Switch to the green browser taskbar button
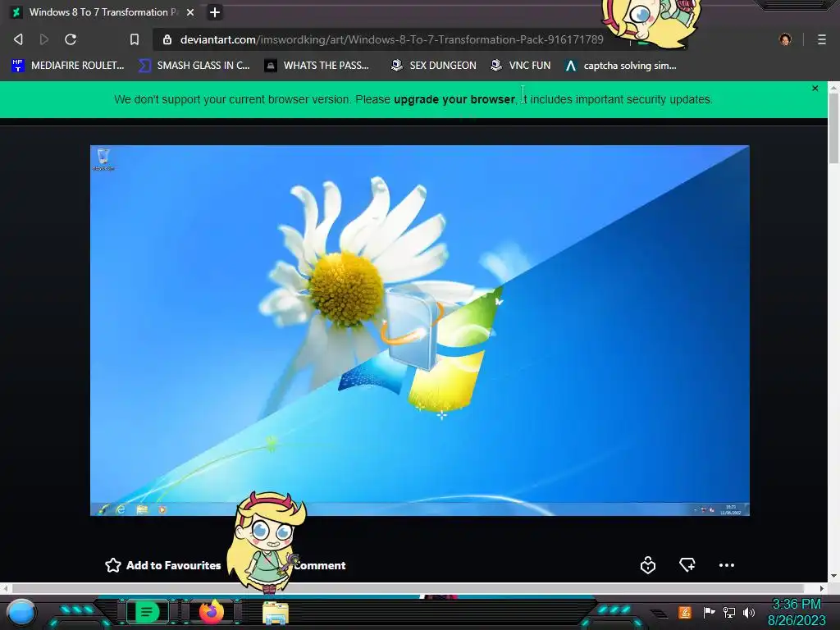 pos(147,612)
